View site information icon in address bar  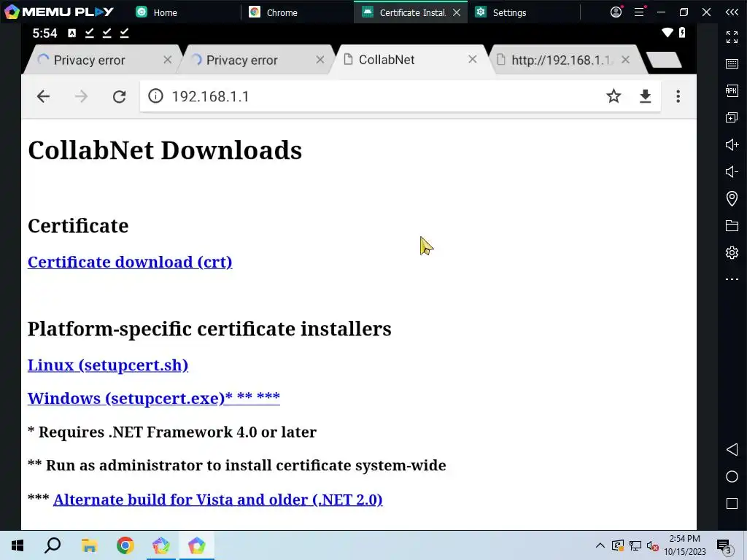(x=155, y=96)
